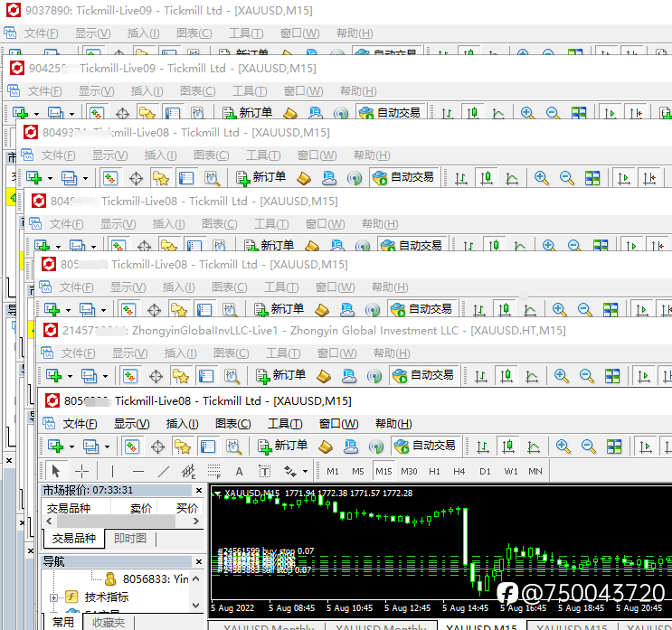Expand new chart dropdown in Zhongyin window

(x=70, y=376)
